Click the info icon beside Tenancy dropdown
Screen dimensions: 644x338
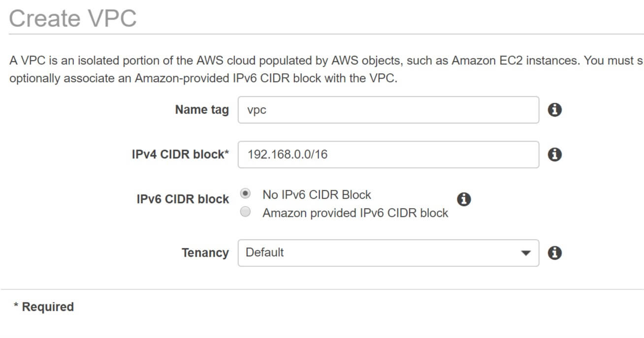tap(555, 253)
